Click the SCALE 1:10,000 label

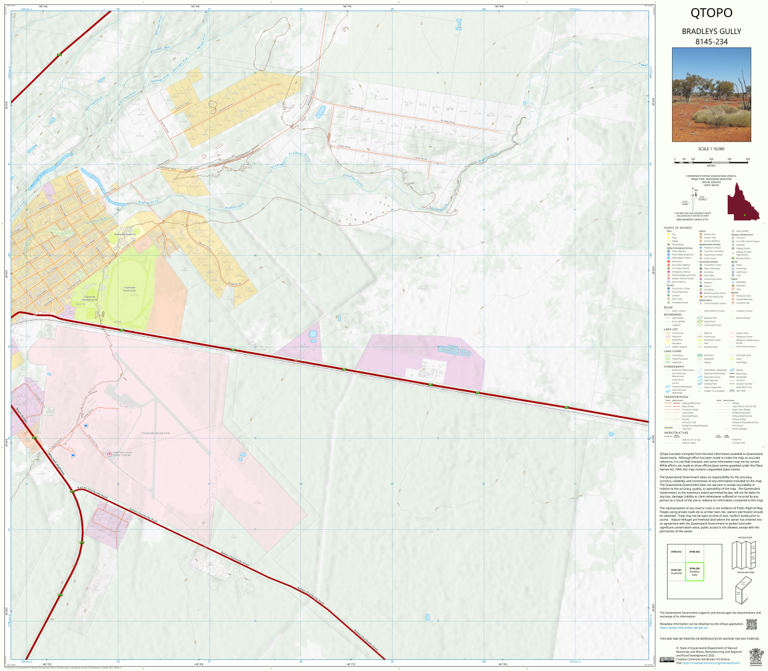pos(711,149)
